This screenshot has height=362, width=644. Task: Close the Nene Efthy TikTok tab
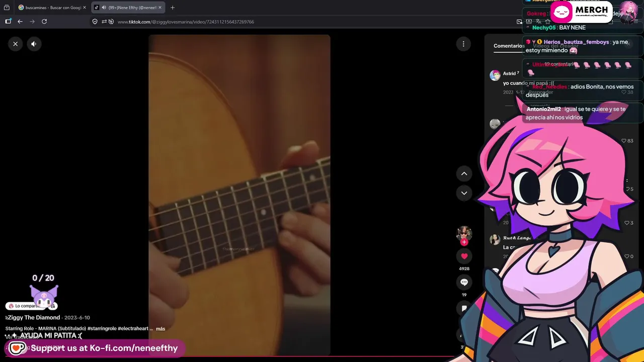pos(160,8)
